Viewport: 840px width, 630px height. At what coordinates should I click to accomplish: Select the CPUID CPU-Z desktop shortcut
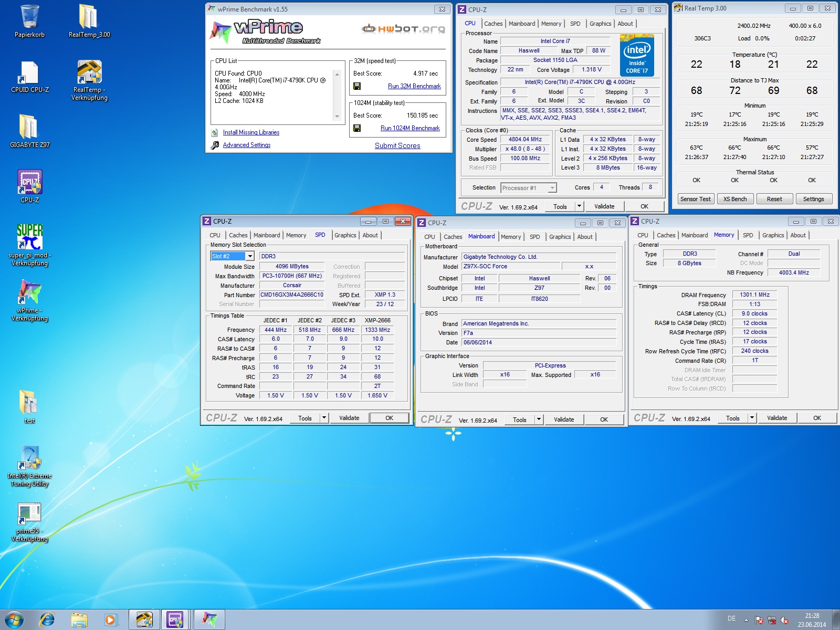pyautogui.click(x=29, y=76)
